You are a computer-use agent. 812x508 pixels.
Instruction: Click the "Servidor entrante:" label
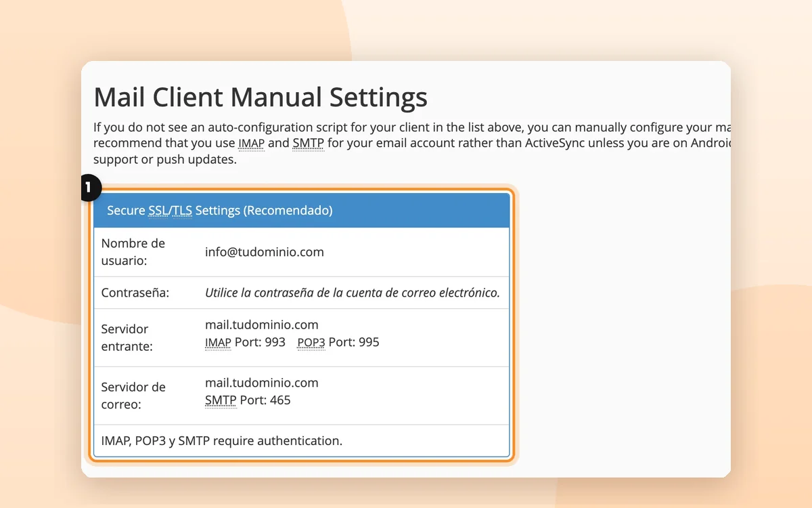click(127, 337)
